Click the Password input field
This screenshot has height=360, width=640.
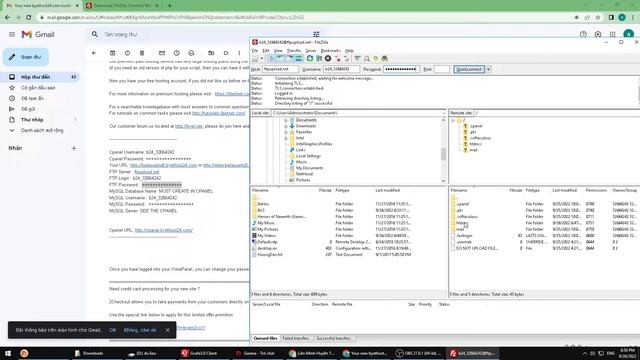[401, 69]
